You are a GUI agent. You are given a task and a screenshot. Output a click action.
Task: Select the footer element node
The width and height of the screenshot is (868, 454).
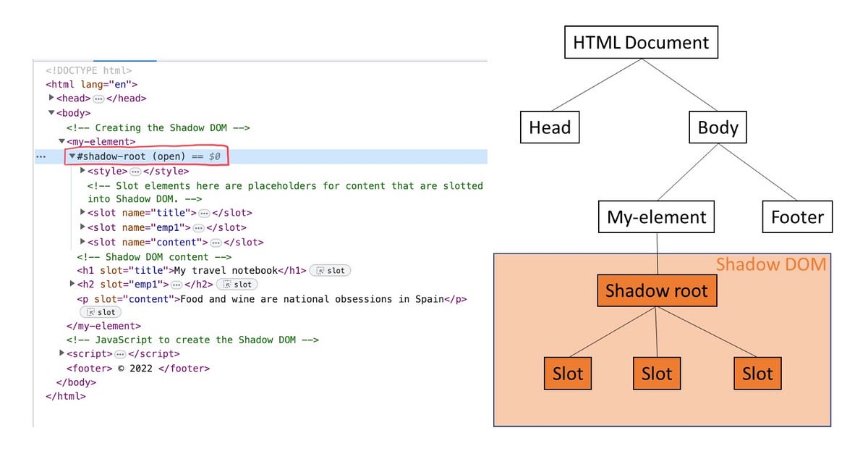[90, 368]
